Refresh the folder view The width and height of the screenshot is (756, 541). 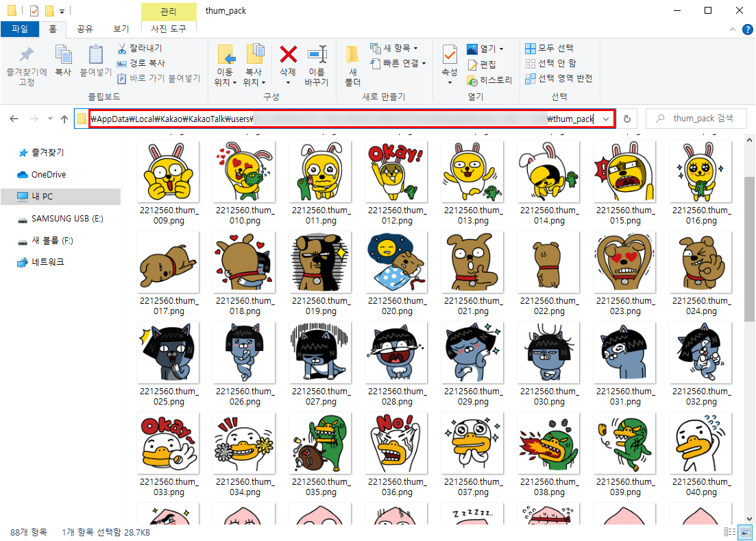point(626,119)
